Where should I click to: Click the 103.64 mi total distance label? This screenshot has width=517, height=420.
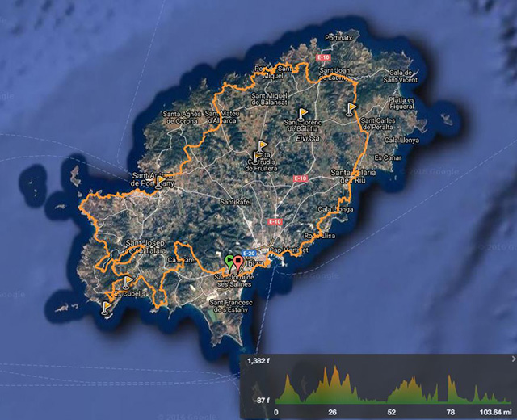[x=495, y=412]
